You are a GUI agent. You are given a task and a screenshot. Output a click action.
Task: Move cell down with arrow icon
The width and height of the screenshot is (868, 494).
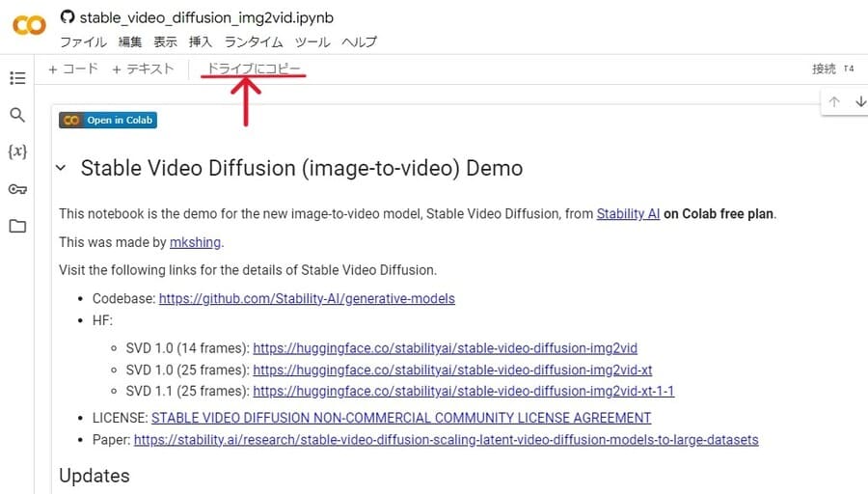[x=860, y=102]
